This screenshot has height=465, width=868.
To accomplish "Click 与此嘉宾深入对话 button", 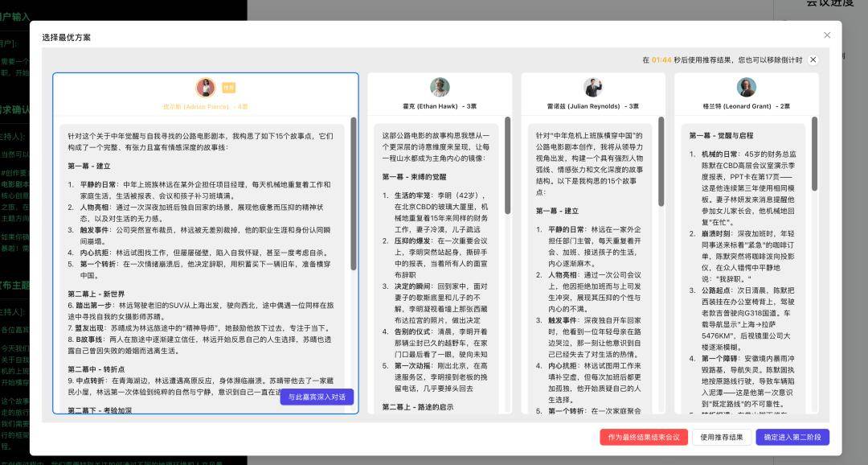I will tap(317, 397).
